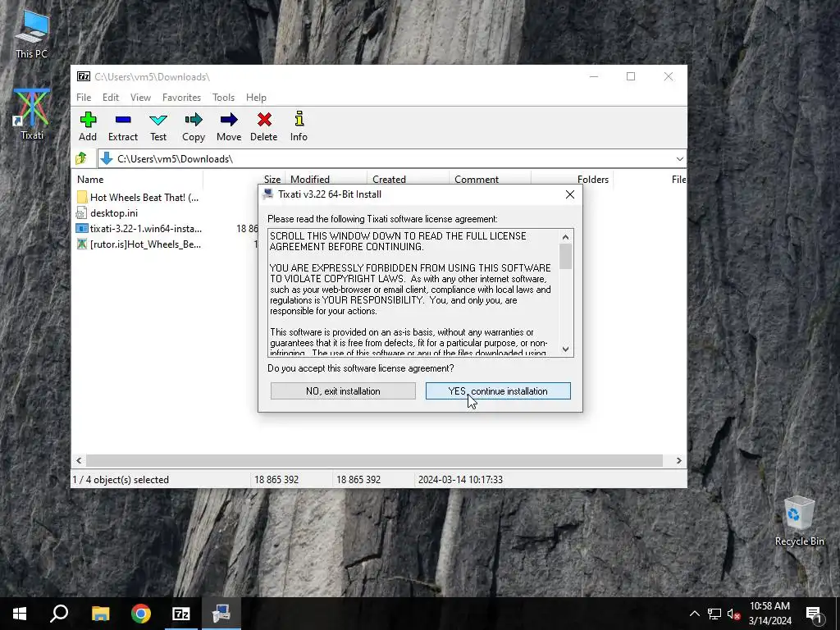The height and width of the screenshot is (630, 840).
Task: Click the horizontal scrollbar left arrow
Action: tap(80, 461)
